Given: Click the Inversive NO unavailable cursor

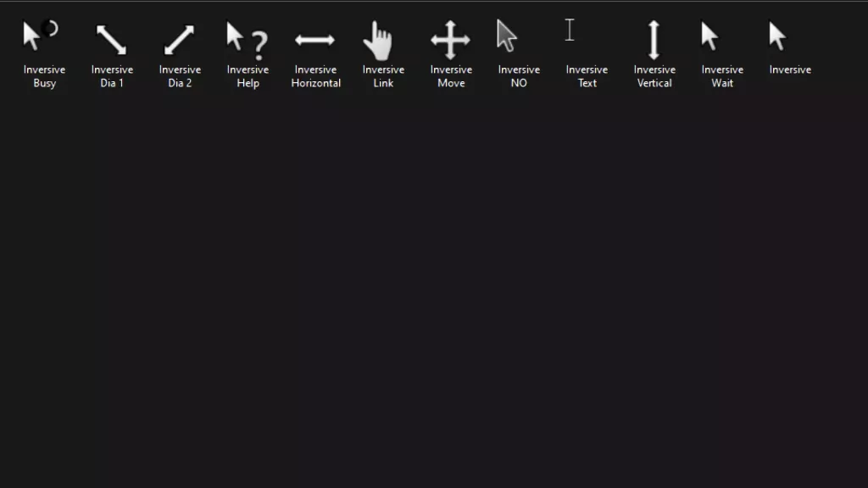Looking at the screenshot, I should click(x=507, y=36).
